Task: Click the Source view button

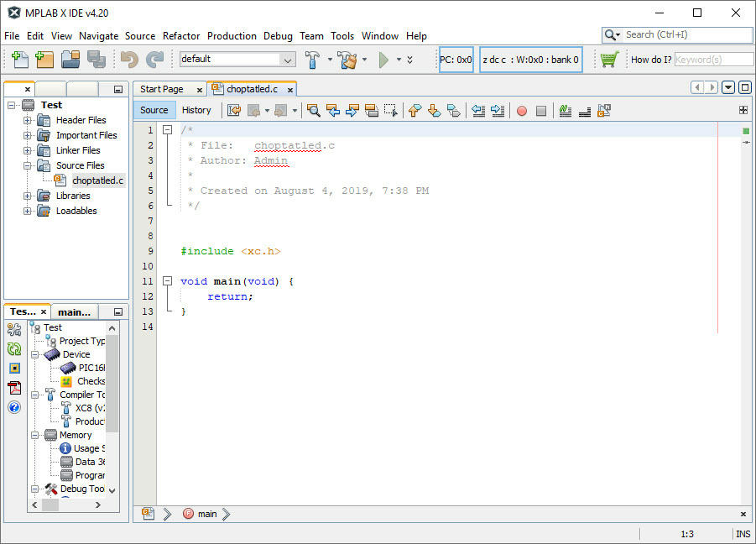Action: point(154,110)
